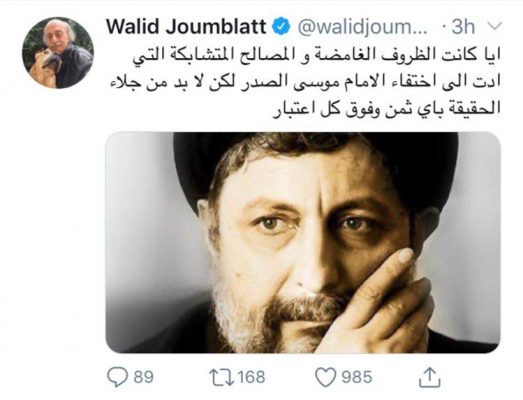Click the last line of tweet text
The height and width of the screenshot is (400, 523).
[x=387, y=109]
